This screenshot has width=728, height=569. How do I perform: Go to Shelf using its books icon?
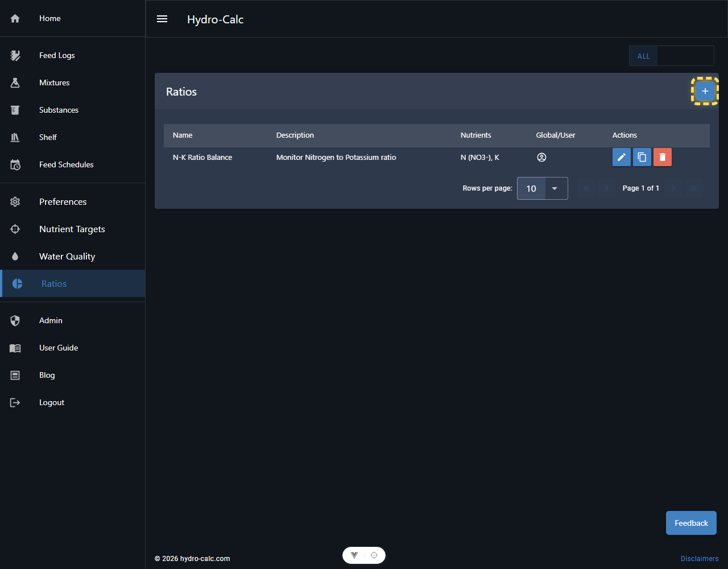click(15, 137)
